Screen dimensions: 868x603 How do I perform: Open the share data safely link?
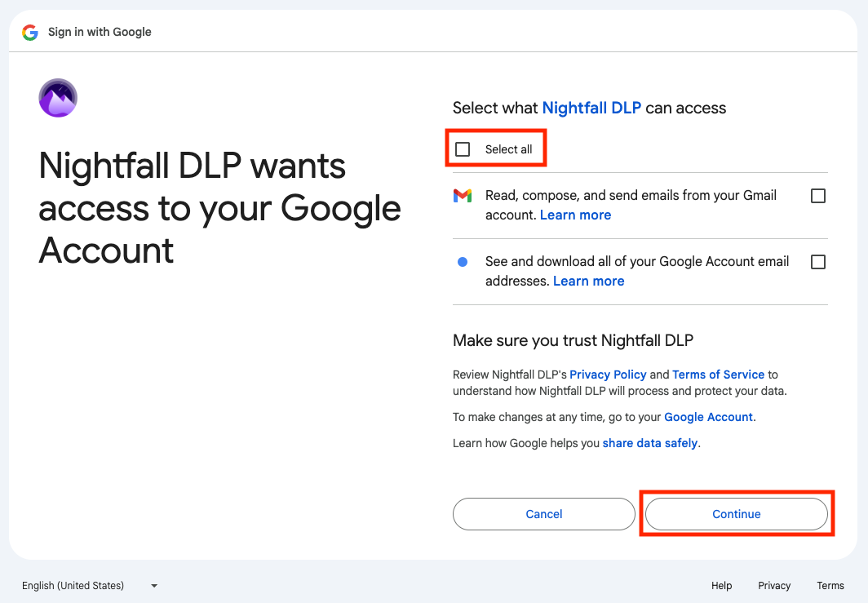click(650, 443)
